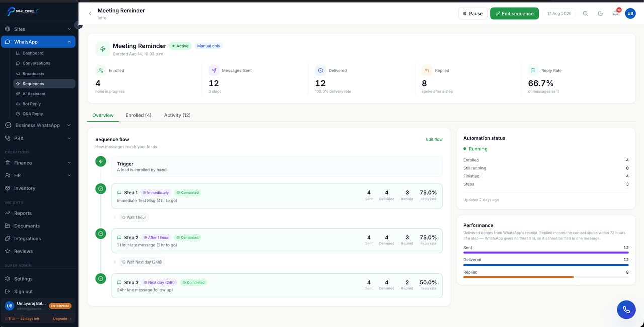Click the Settings gear icon
This screenshot has height=327, width=644.
pyautogui.click(x=8, y=279)
